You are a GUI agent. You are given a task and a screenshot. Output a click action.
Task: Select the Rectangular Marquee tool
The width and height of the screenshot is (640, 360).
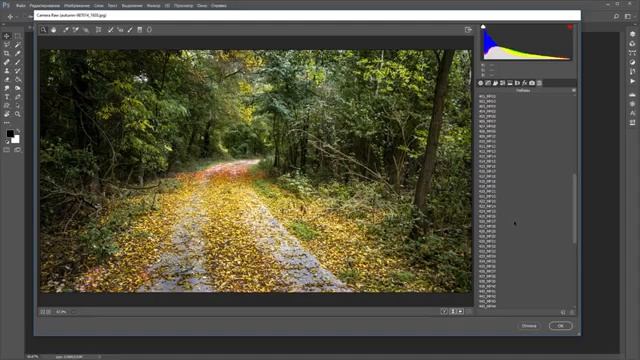pos(18,36)
